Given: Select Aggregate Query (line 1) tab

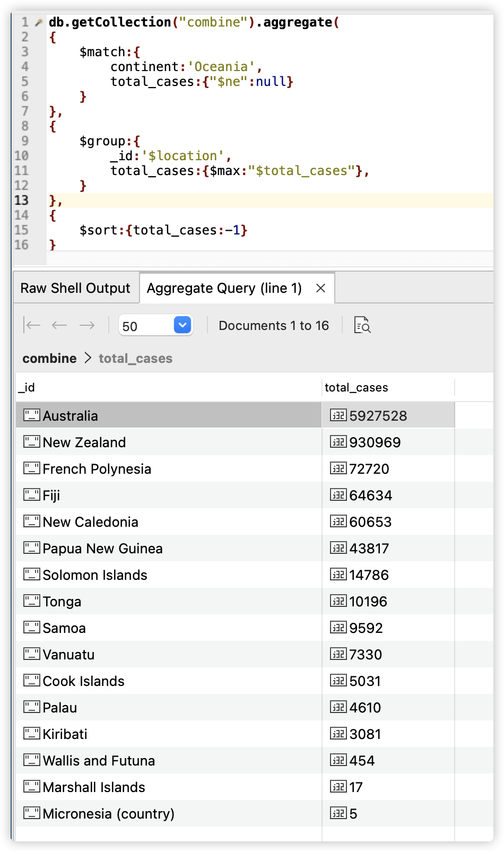Looking at the screenshot, I should (x=224, y=288).
